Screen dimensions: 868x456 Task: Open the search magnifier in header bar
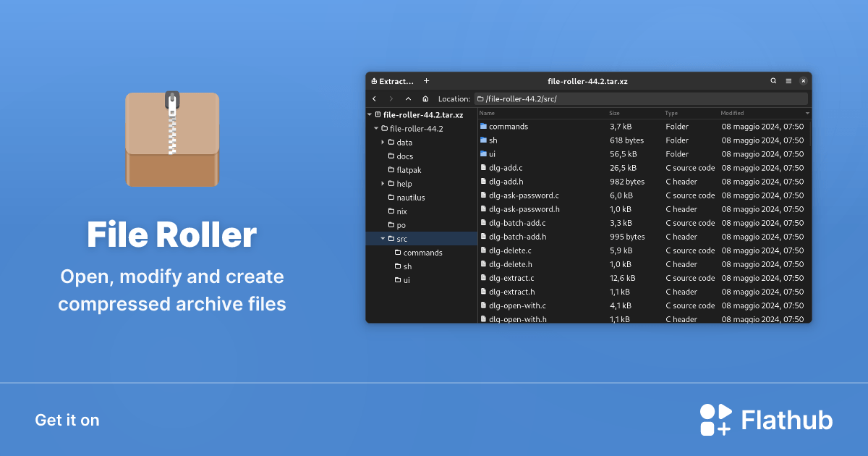tap(773, 81)
